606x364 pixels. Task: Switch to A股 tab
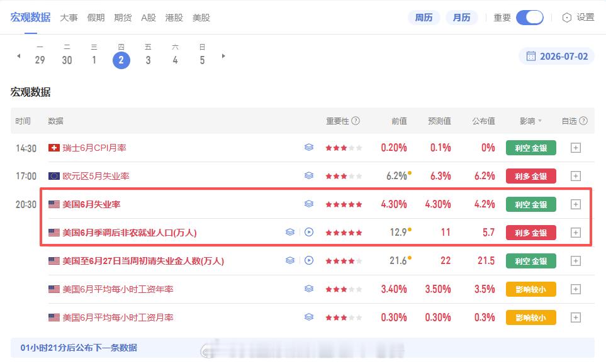coord(149,18)
